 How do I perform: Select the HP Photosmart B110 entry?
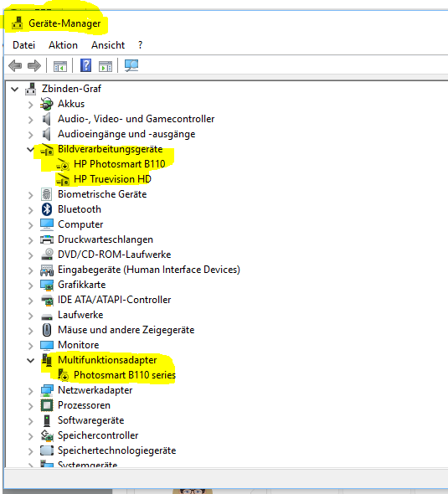120,164
